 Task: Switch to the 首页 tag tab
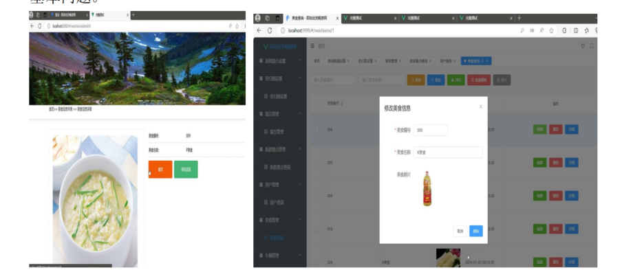click(x=316, y=60)
